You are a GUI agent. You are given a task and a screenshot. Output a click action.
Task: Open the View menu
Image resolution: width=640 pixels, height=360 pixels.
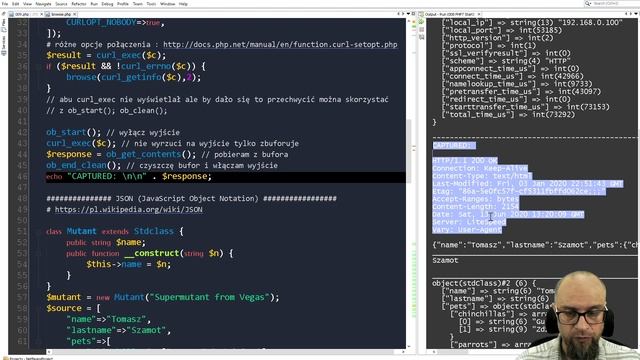click(27, 4)
